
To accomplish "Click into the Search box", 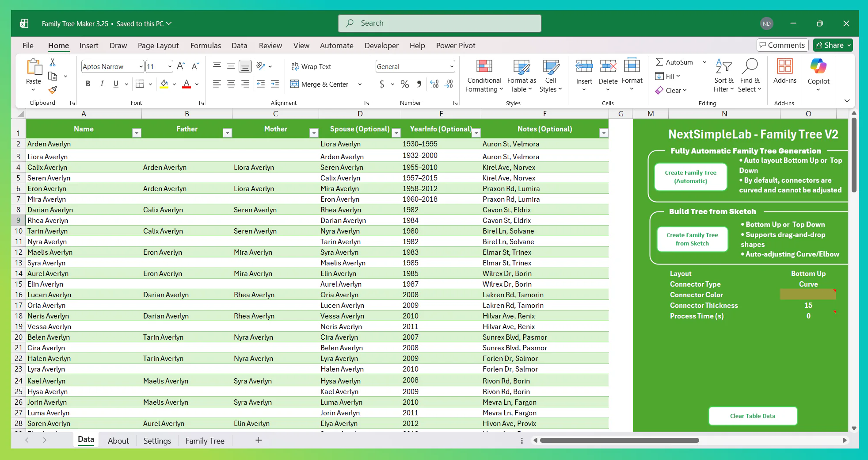I will point(439,23).
